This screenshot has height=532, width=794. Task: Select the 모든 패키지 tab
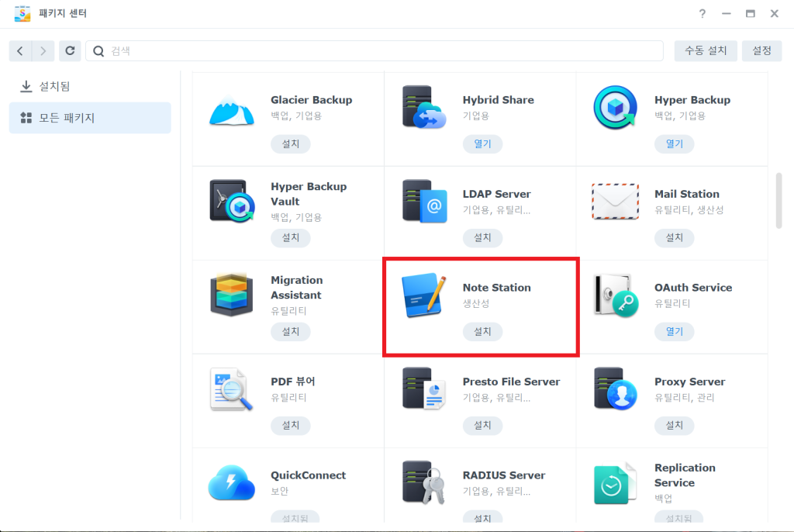point(90,118)
